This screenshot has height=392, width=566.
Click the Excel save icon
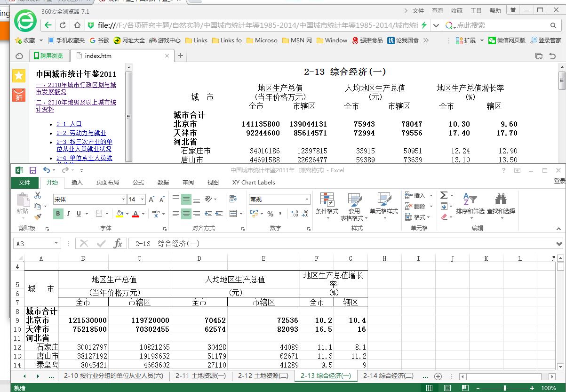point(33,170)
